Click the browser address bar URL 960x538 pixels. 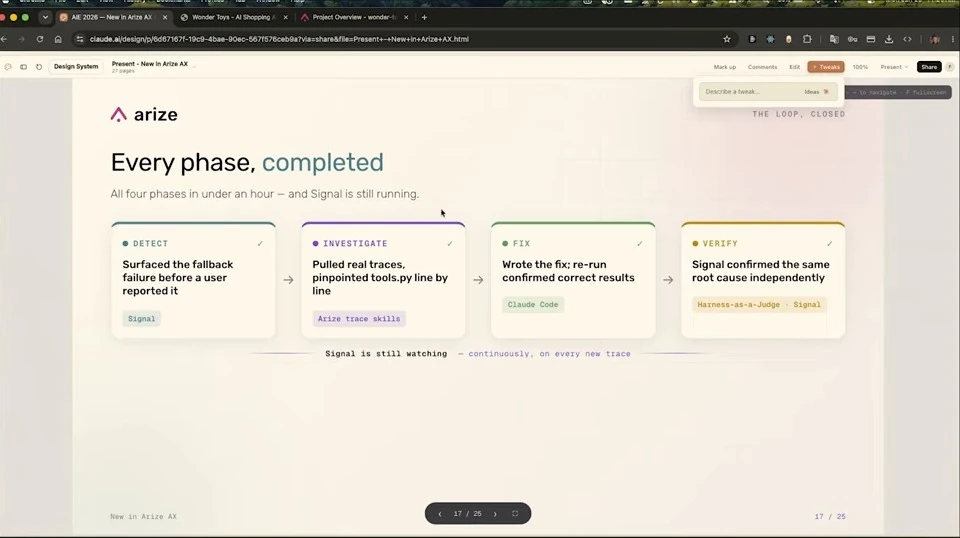pyautogui.click(x=279, y=39)
